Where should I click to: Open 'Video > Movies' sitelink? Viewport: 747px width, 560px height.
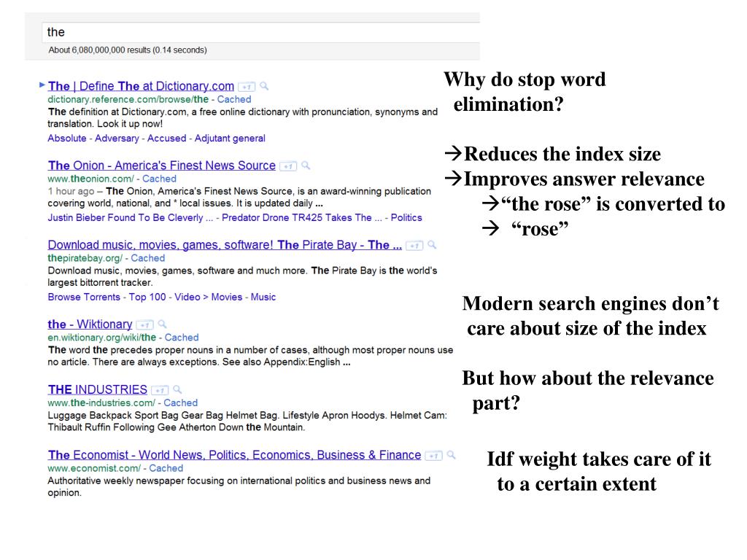pyautogui.click(x=208, y=297)
